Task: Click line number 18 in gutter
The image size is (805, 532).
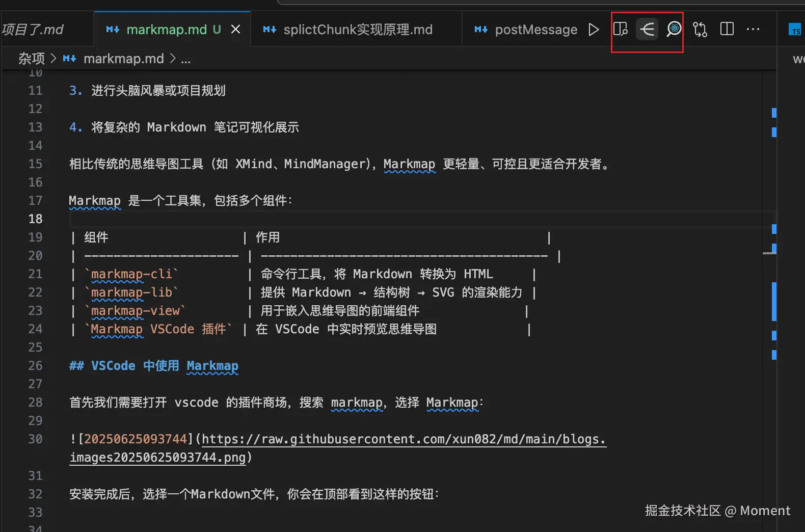Action: (35, 219)
